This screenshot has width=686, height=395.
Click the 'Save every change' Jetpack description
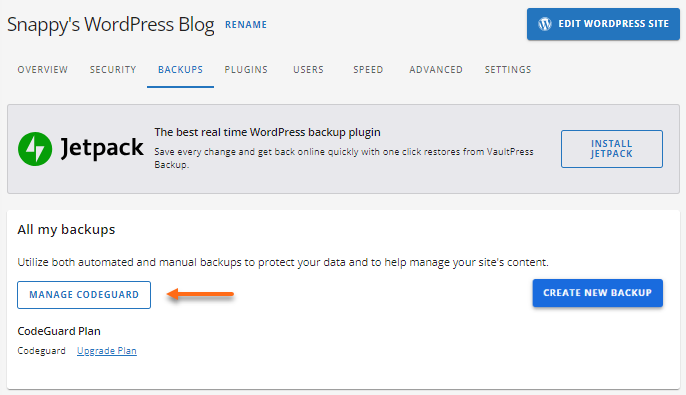[344, 158]
